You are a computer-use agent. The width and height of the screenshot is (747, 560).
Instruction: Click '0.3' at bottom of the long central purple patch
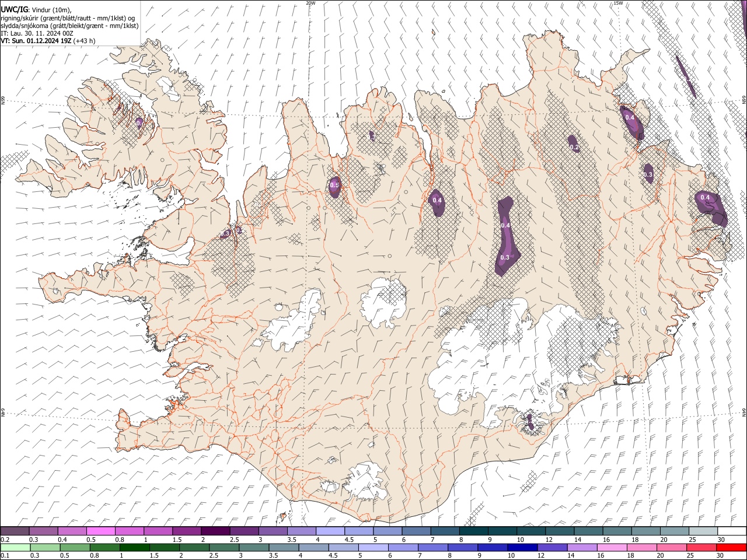505,257
